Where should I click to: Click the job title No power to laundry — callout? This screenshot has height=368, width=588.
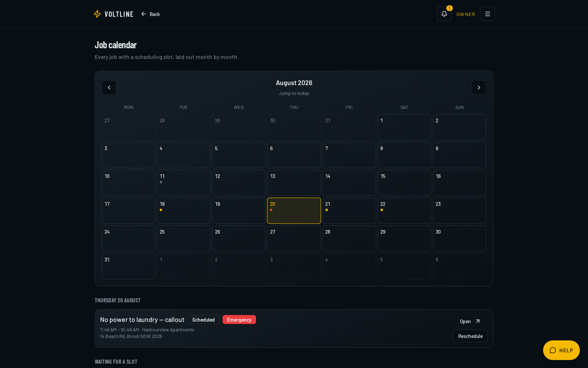click(x=142, y=320)
